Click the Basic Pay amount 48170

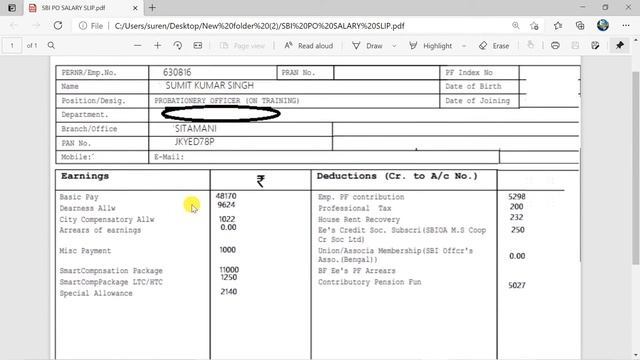[226, 196]
